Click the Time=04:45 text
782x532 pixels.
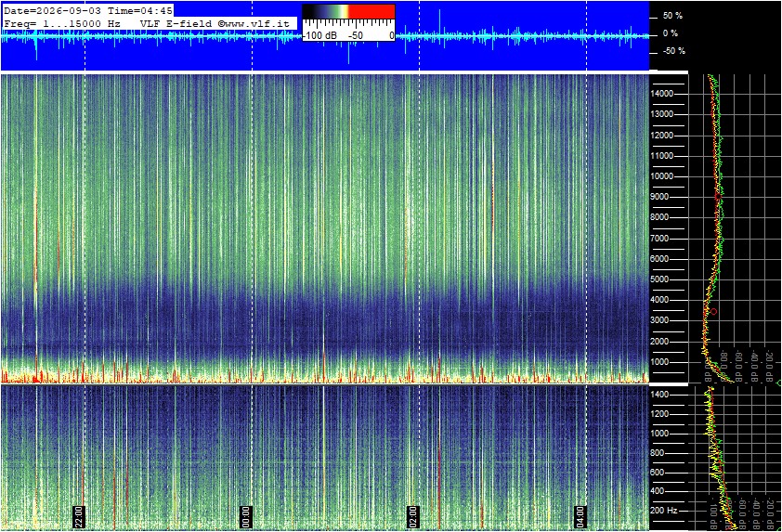click(140, 10)
